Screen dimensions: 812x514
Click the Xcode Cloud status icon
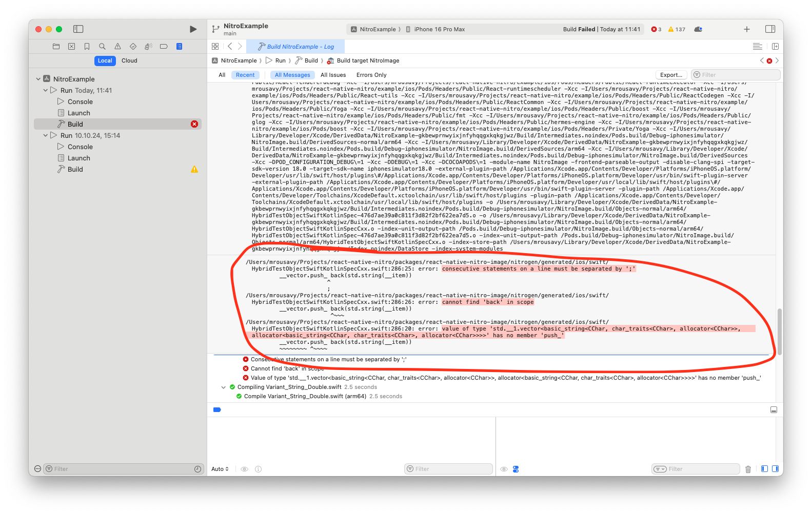click(698, 29)
